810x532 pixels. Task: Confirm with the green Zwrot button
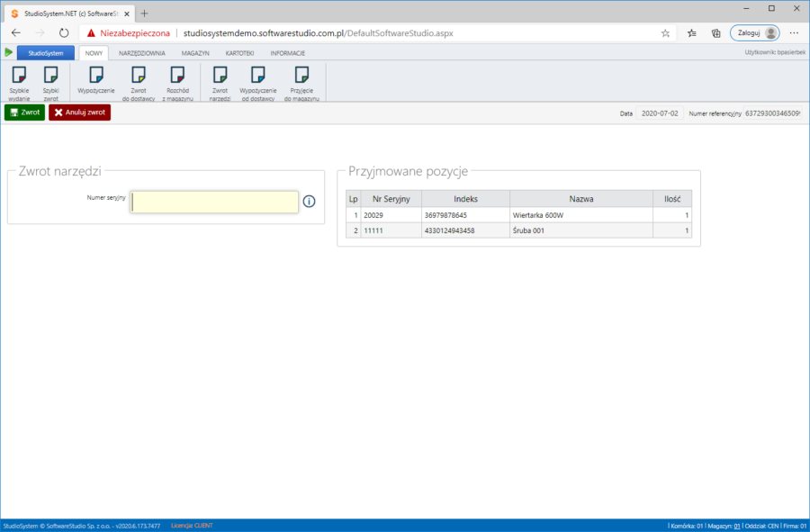click(x=25, y=113)
